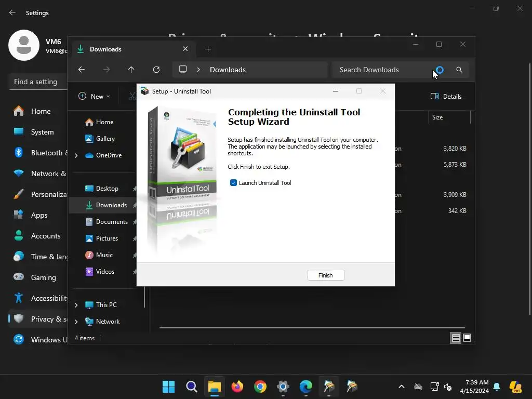This screenshot has width=532, height=399.
Task: Click the PC icon in address bar
Action: tap(183, 70)
